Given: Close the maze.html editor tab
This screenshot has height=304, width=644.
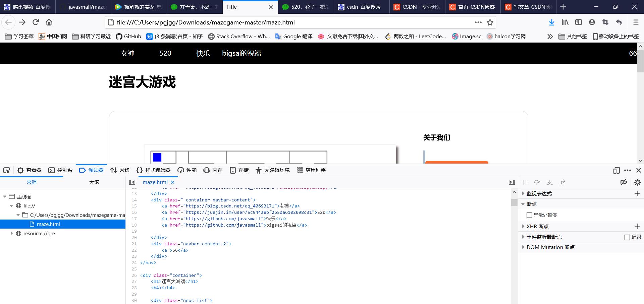Looking at the screenshot, I should tap(172, 182).
